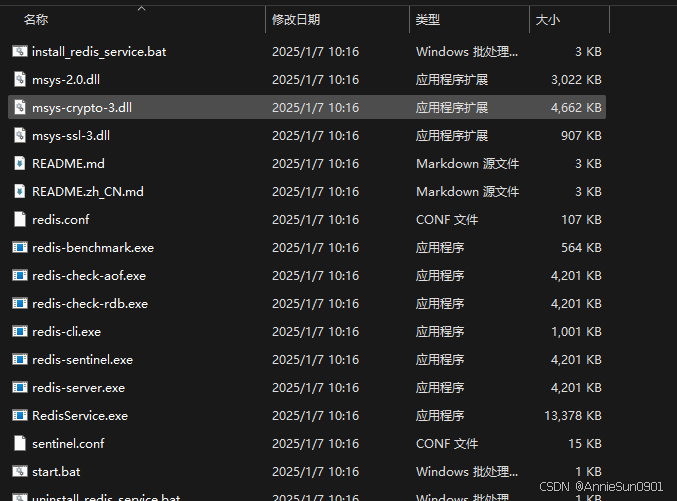The height and width of the screenshot is (501, 677).
Task: Sort by the 修改日期 column header
Action: tap(296, 19)
